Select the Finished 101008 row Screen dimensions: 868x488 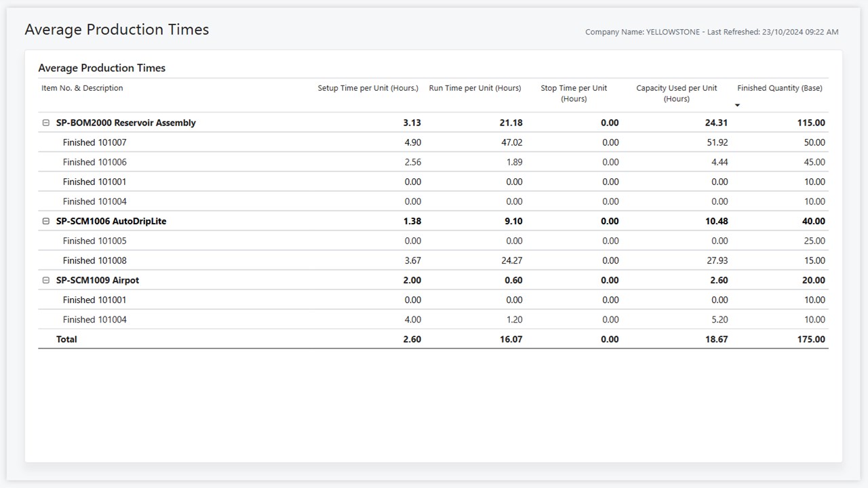tap(433, 260)
